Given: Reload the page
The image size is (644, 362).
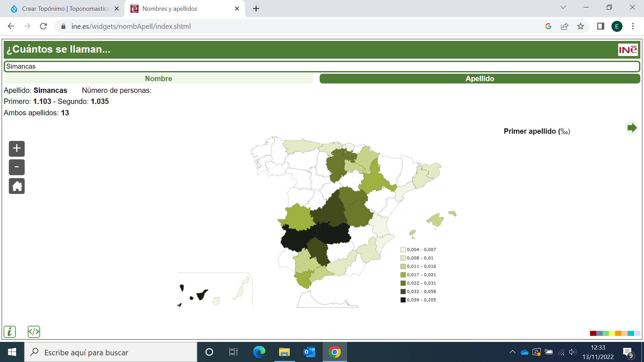Looking at the screenshot, I should point(43,26).
